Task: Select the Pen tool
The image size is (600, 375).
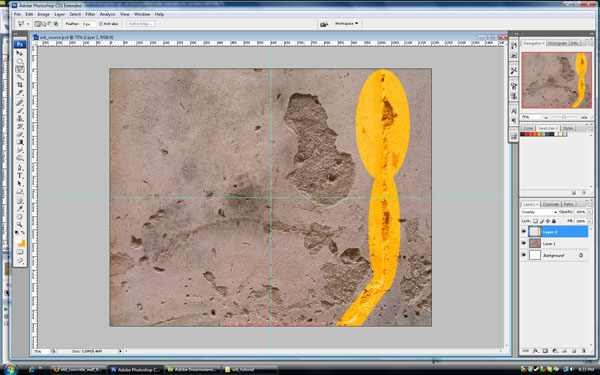Action: click(20, 168)
